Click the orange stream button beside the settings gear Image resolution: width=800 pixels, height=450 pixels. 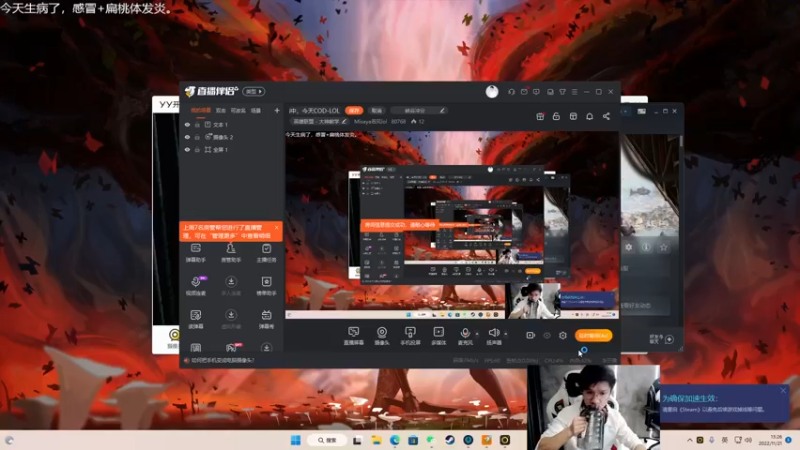593,335
